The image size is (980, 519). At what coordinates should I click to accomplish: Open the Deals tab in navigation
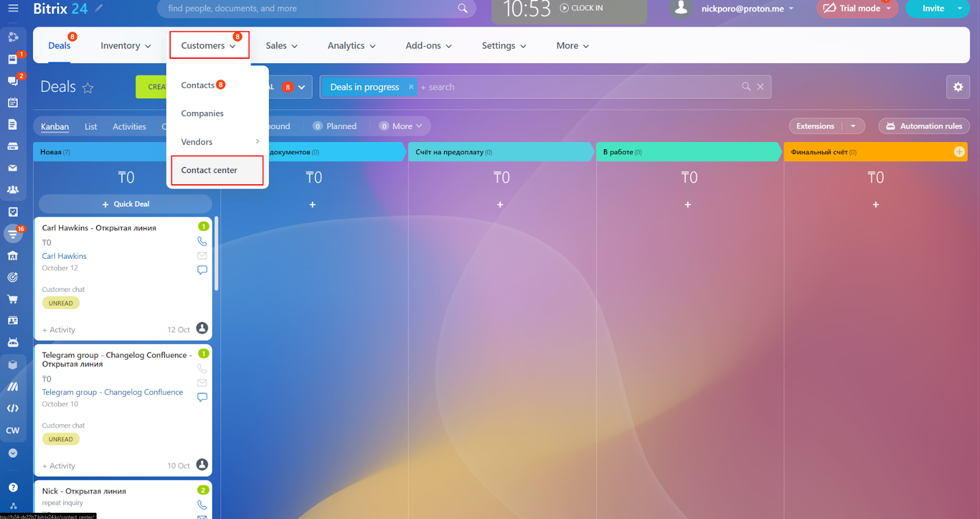(x=59, y=46)
